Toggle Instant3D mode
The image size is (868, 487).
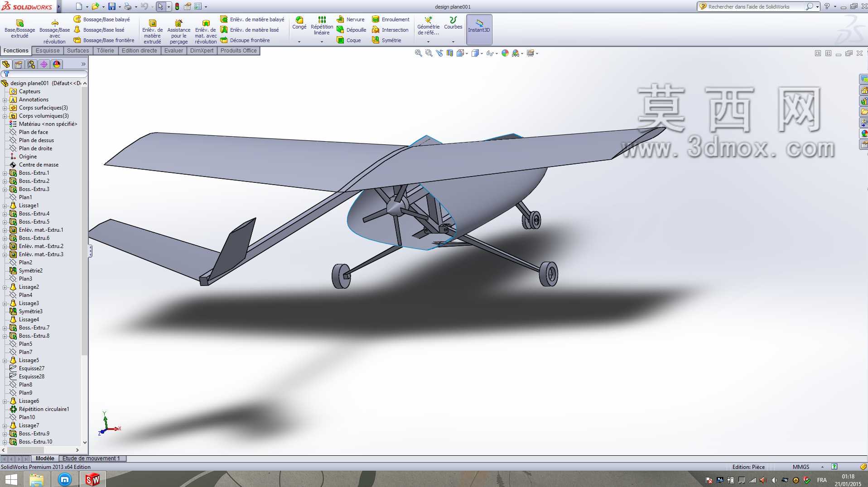479,29
